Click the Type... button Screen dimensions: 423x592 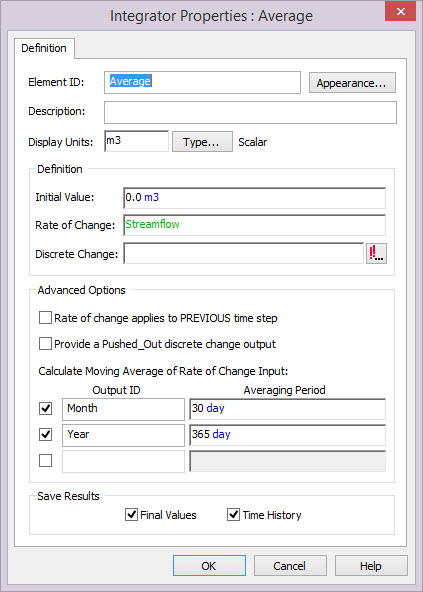point(202,142)
